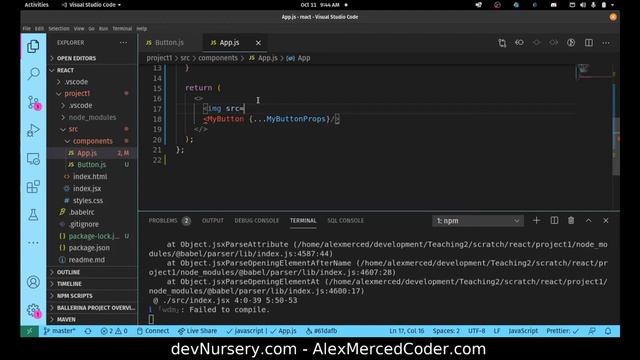Viewport: 640px width, 360px height.
Task: Start Live Share from status bar
Action: click(197, 331)
